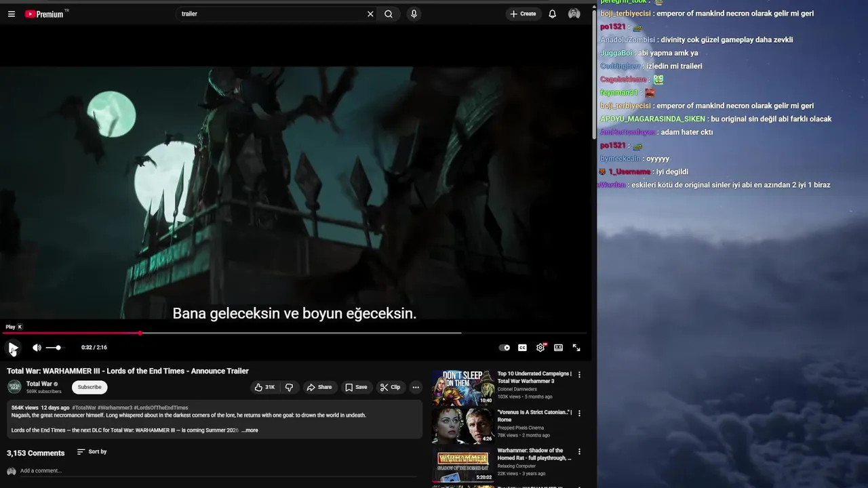The height and width of the screenshot is (488, 868).
Task: Open the YouTube hamburger guide menu
Action: pos(11,14)
